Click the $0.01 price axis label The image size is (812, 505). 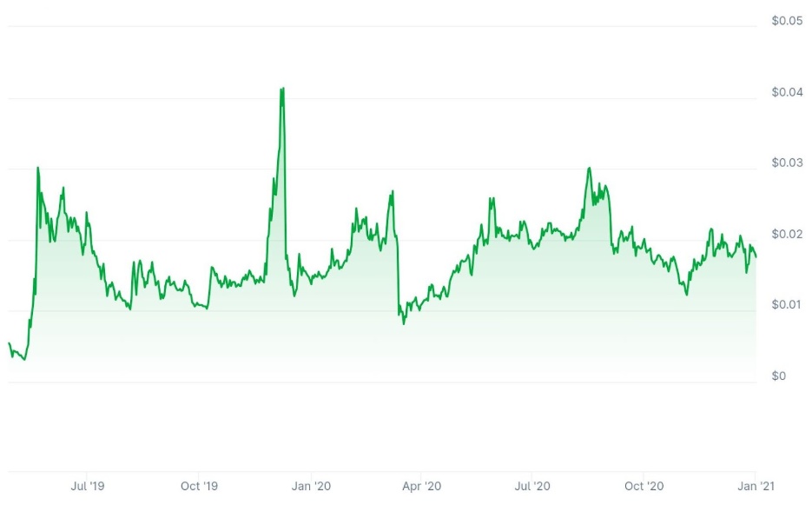coord(787,304)
